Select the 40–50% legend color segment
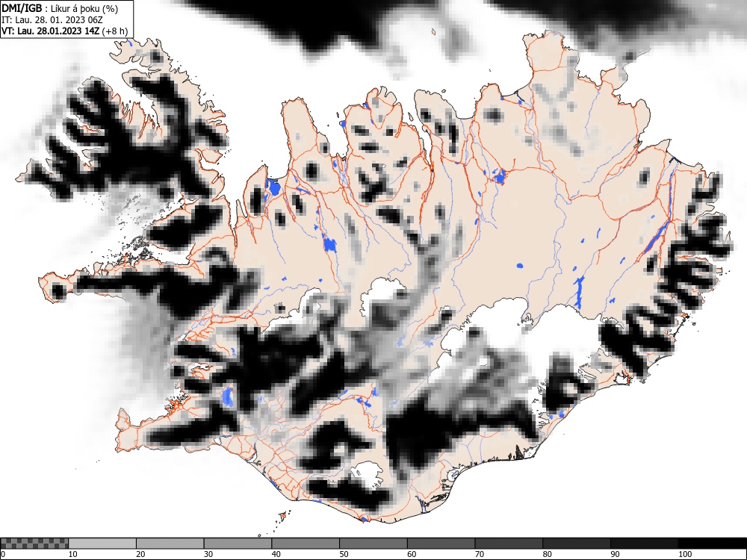Viewport: 747px width, 560px height. [x=306, y=544]
